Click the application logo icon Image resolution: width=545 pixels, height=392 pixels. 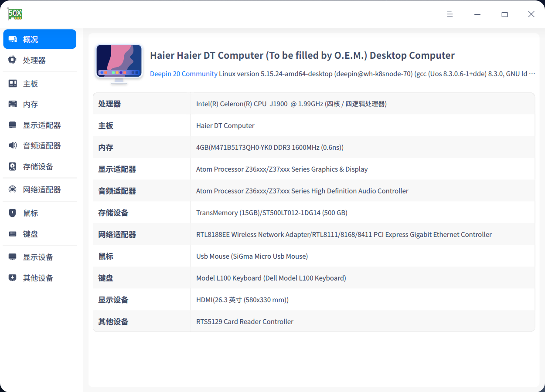tap(14, 14)
